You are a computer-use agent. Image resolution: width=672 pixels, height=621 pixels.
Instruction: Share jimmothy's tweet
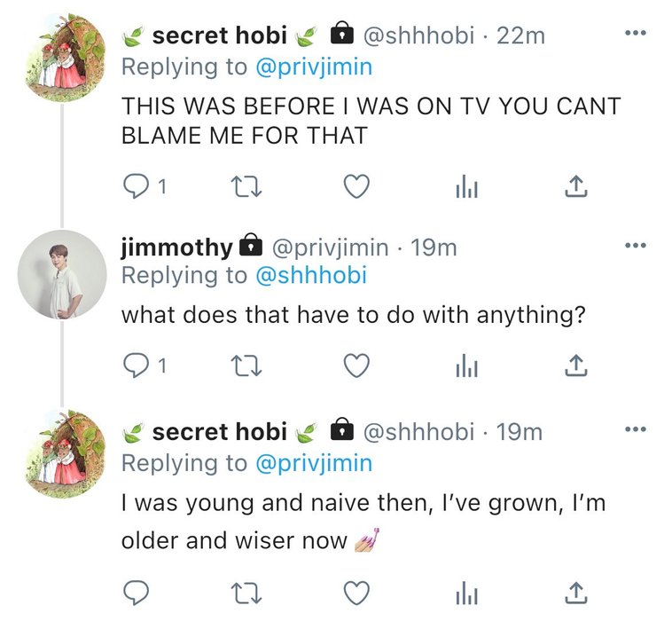click(x=575, y=365)
